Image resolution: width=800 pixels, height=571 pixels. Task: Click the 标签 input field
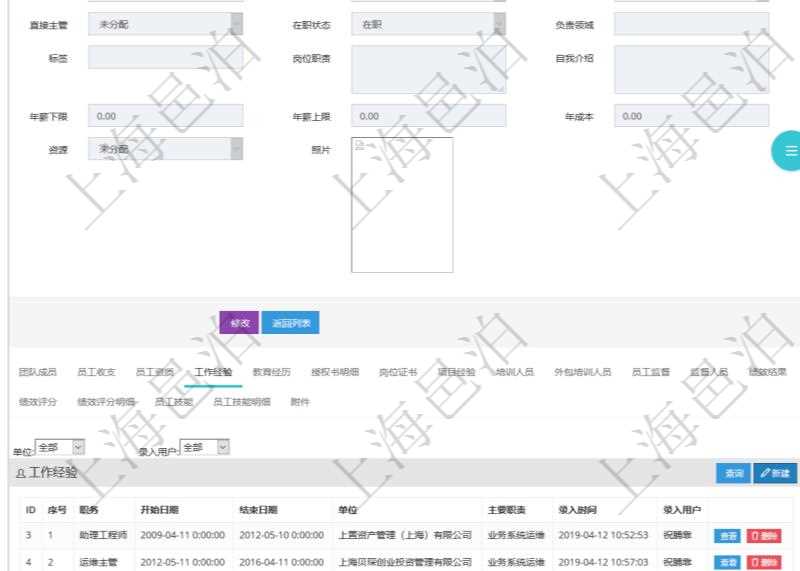pos(165,57)
